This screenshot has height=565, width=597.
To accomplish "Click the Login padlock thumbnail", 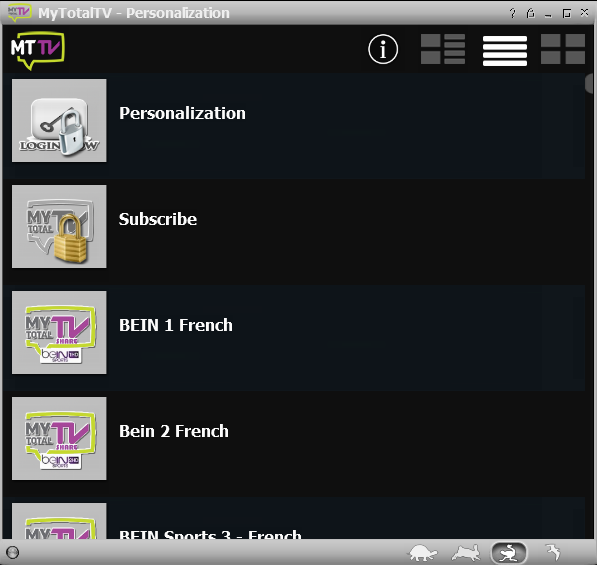I will (59, 120).
